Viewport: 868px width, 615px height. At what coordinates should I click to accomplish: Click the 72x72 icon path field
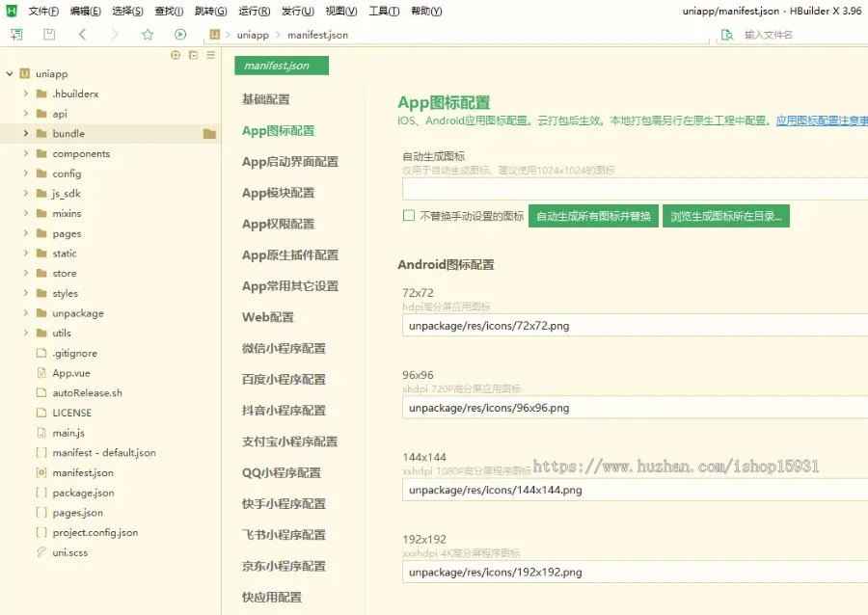tap(635, 326)
